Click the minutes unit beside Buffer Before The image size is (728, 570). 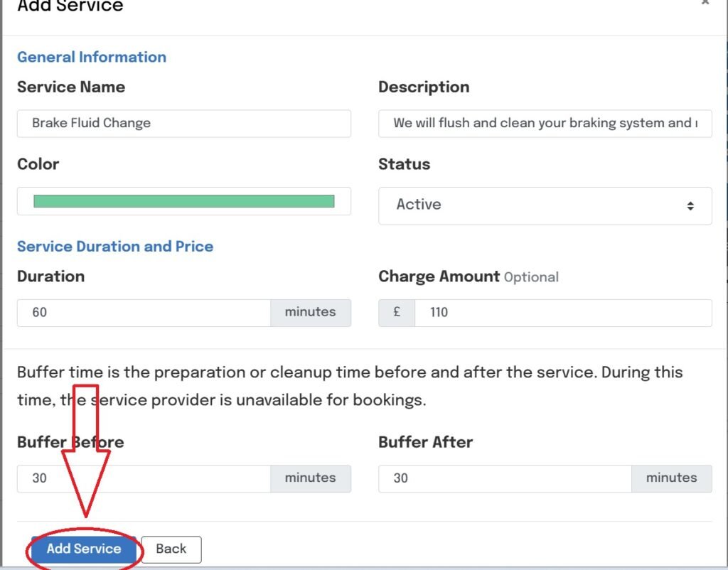pos(311,478)
